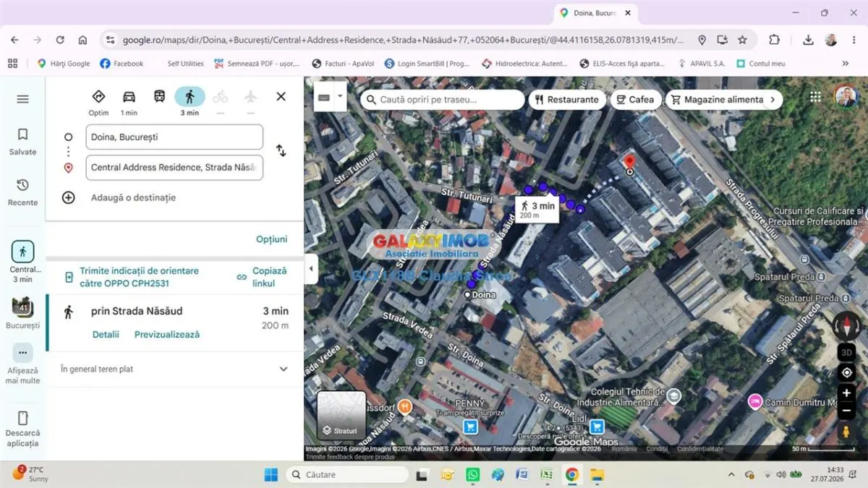Open WhatsApp from the taskbar
This screenshot has width=868, height=488.
(x=472, y=475)
